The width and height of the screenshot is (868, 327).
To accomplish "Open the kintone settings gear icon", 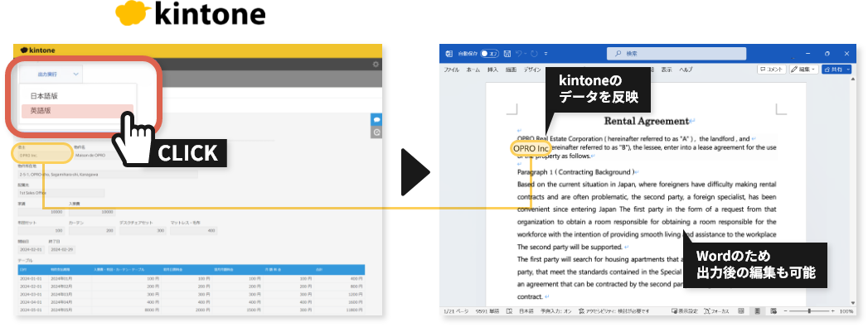I will [376, 64].
